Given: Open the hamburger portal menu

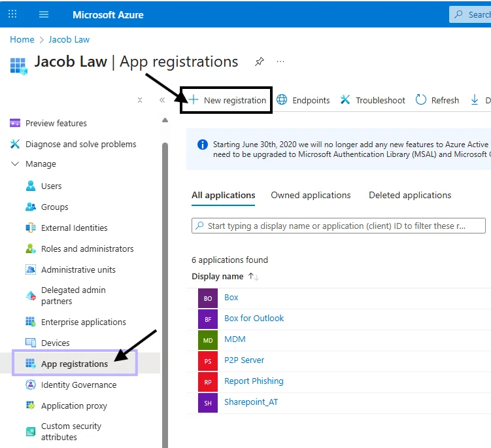Looking at the screenshot, I should click(44, 14).
